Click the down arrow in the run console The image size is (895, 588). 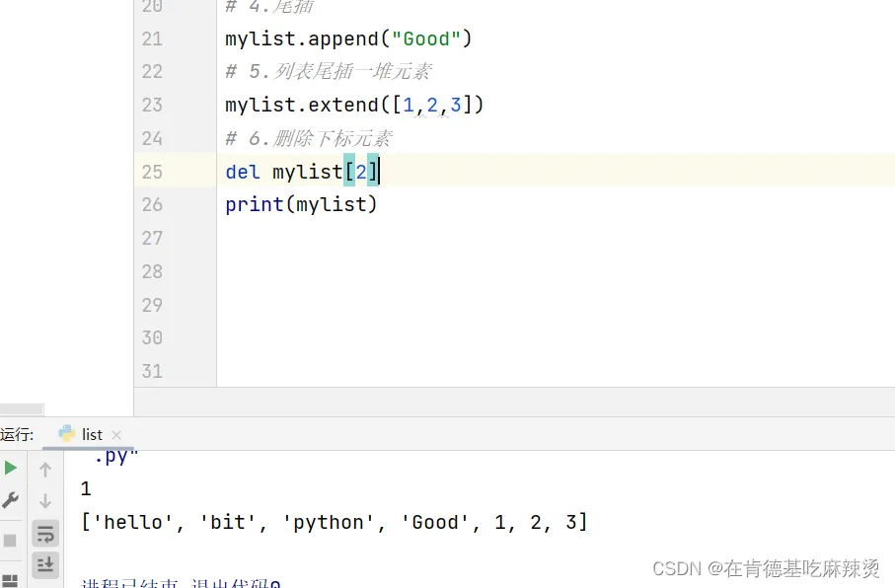click(45, 501)
